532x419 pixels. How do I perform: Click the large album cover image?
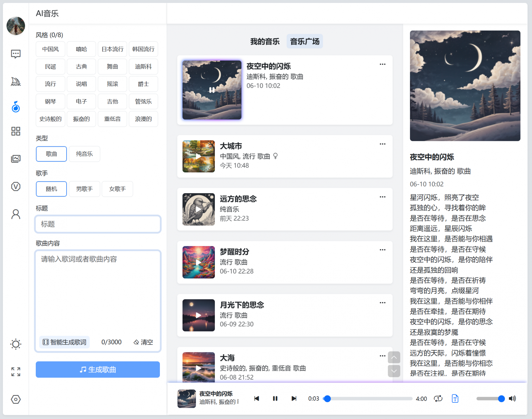465,86
